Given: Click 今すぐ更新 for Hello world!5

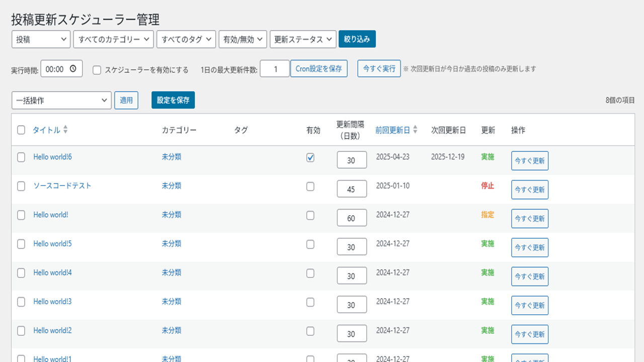Looking at the screenshot, I should pyautogui.click(x=529, y=247).
